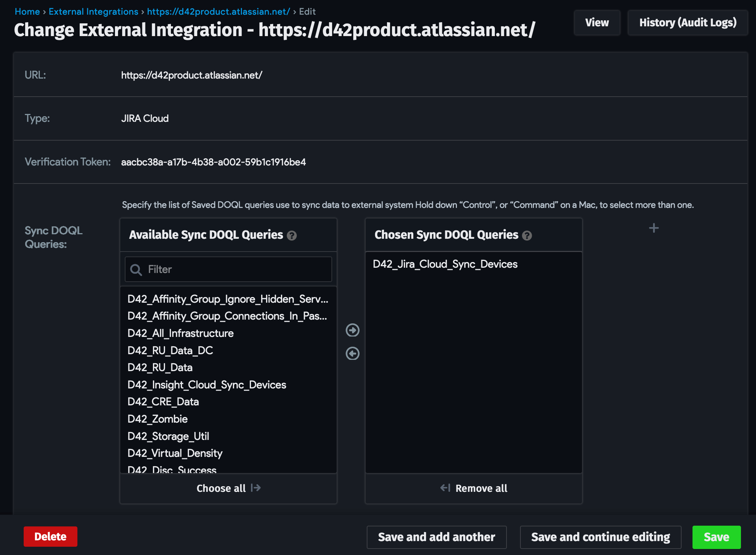Open External Integrations breadcrumb link

point(93,11)
